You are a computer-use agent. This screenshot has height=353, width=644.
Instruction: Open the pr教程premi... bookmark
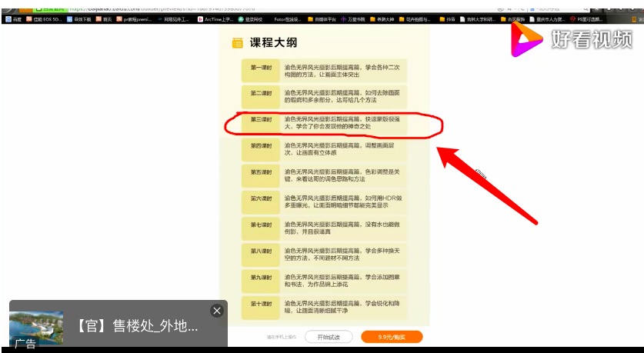pyautogui.click(x=135, y=19)
